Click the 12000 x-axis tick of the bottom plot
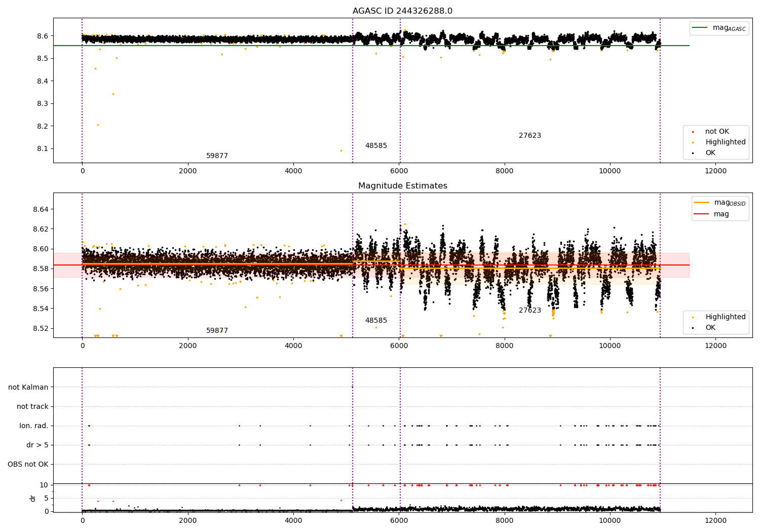 pos(715,520)
